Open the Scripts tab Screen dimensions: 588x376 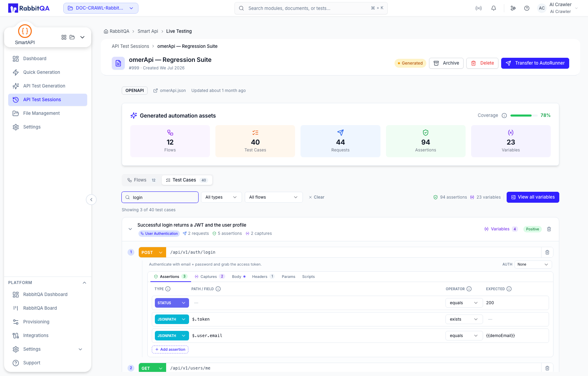pos(308,277)
